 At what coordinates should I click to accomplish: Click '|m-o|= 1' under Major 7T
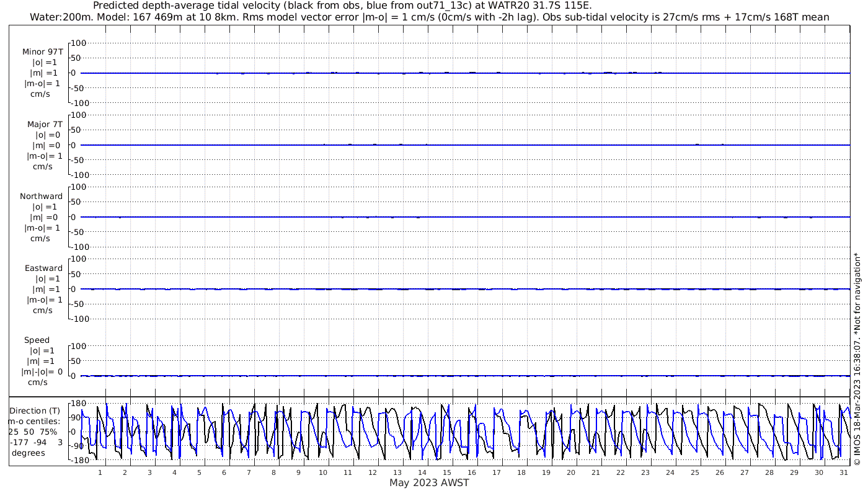coord(45,156)
